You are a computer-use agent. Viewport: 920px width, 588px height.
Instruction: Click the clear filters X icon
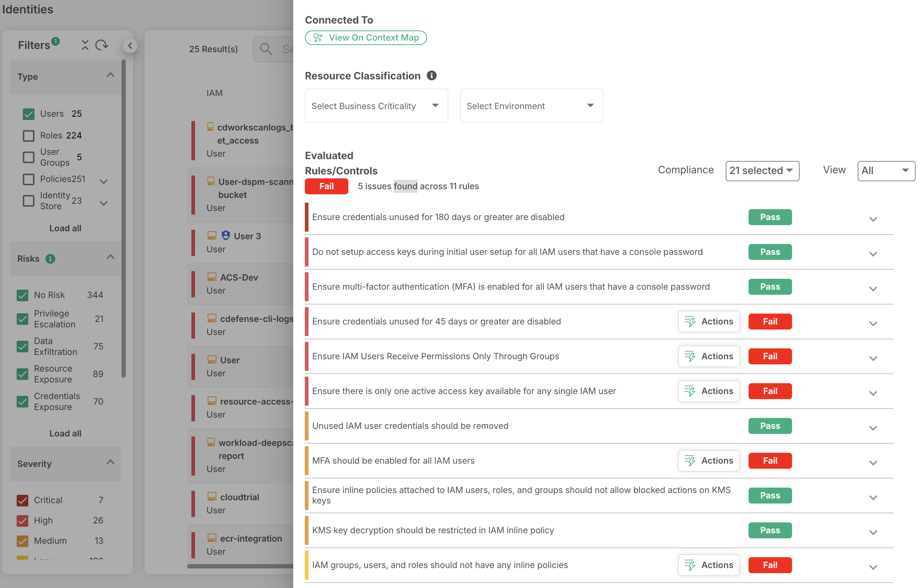85,45
